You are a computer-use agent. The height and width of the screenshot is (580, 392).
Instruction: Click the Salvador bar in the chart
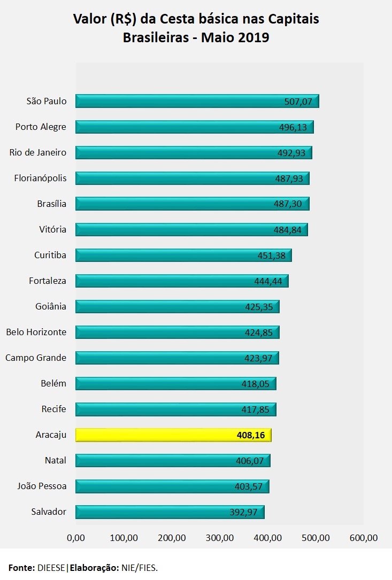pos(170,512)
